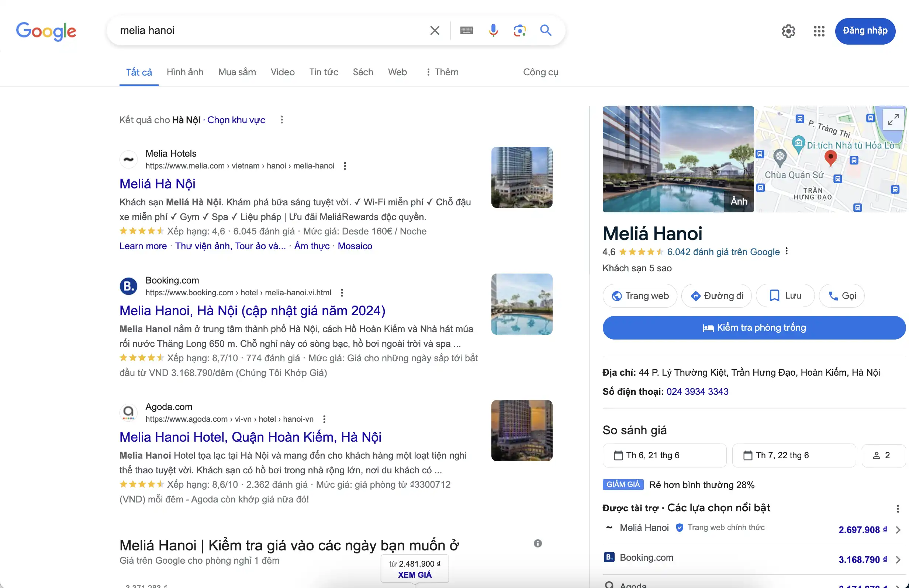Open Booking.com price 3.168.790 offer
The width and height of the screenshot is (909, 588).
(x=863, y=560)
